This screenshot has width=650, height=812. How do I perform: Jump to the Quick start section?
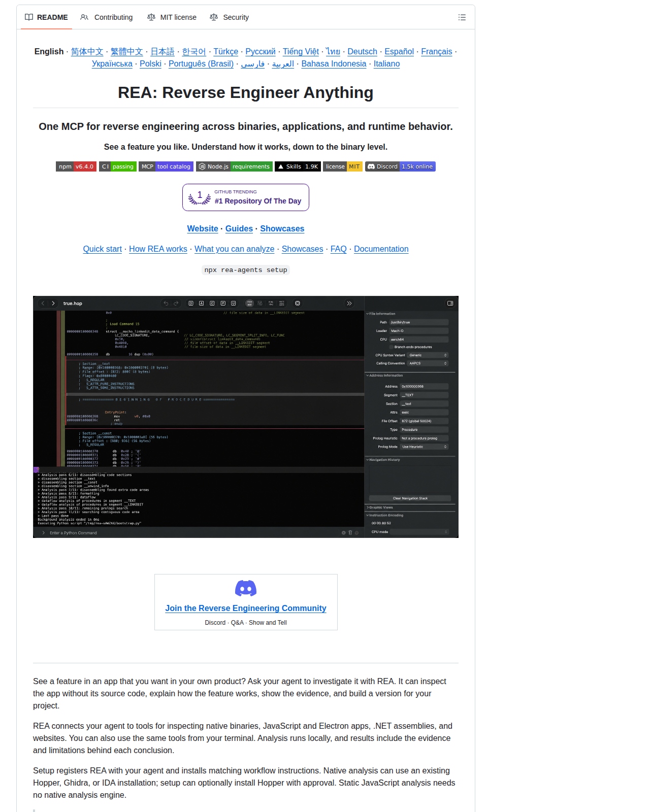[103, 249]
